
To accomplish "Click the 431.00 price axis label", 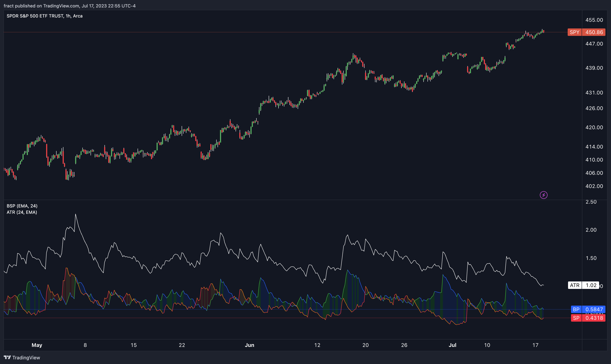I will point(594,92).
